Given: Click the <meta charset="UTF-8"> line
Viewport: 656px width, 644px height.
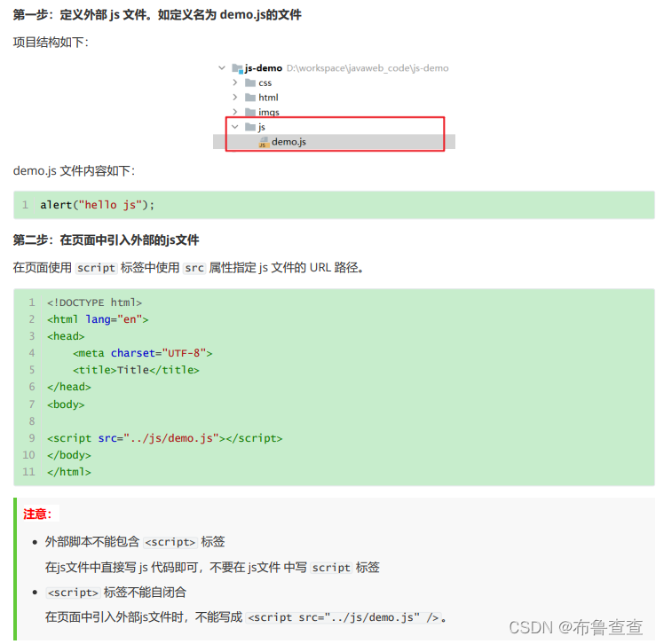Looking at the screenshot, I should pos(143,353).
